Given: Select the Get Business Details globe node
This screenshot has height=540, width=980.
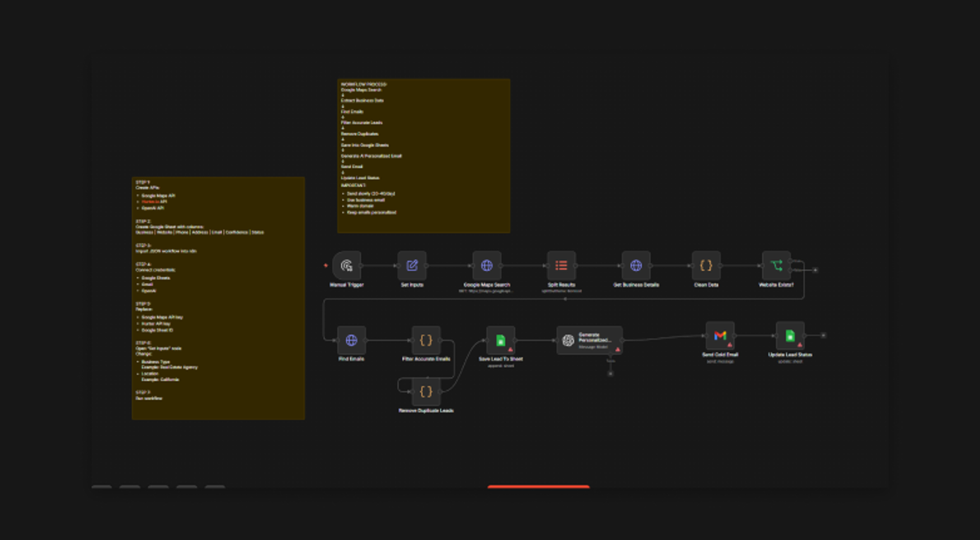Looking at the screenshot, I should coord(636,265).
